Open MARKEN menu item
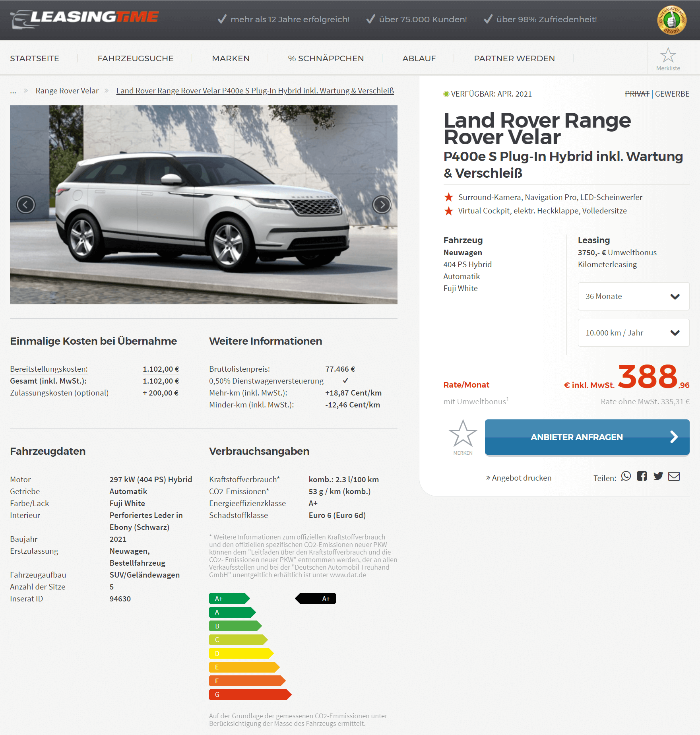Screen dimensions: 700x735 pos(231,58)
